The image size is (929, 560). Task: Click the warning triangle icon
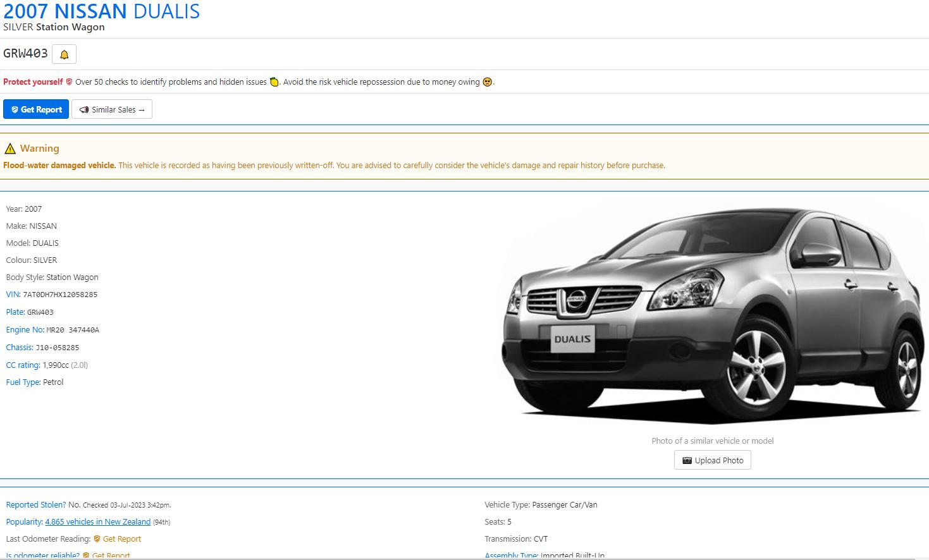tap(10, 149)
